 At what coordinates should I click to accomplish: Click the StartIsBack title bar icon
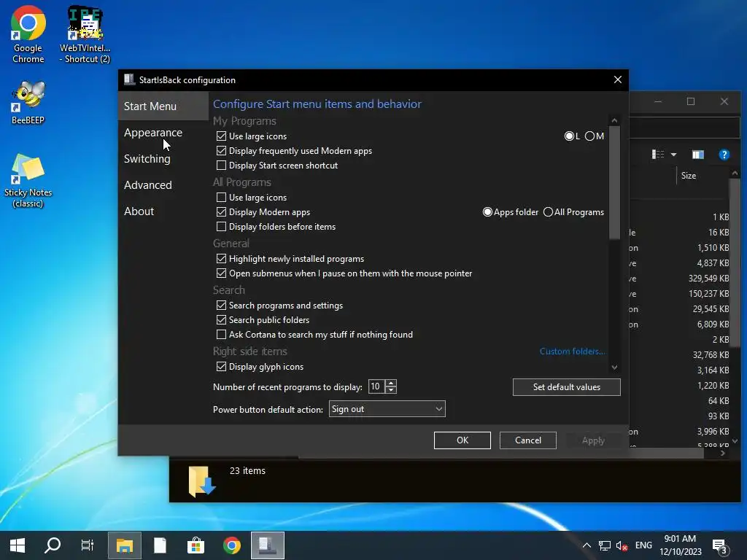coord(129,79)
